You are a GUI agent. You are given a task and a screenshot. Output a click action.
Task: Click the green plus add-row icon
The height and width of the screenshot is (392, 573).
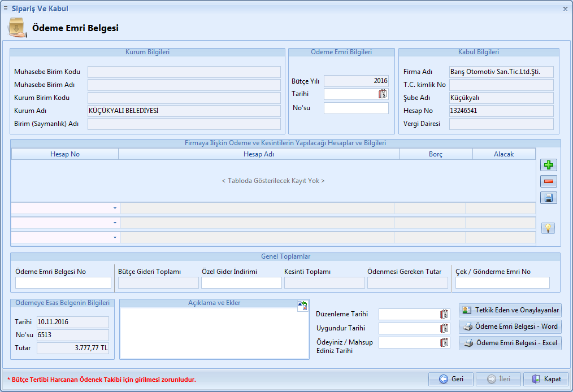pyautogui.click(x=548, y=165)
